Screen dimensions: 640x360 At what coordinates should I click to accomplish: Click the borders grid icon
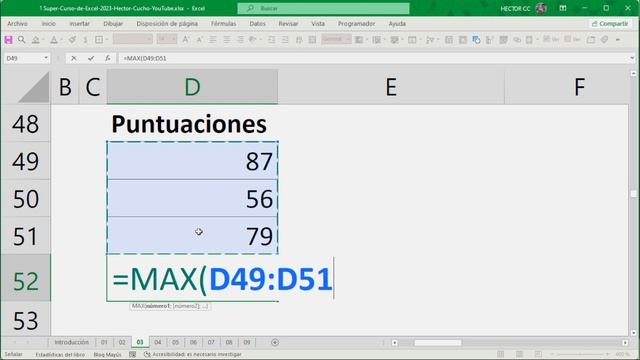(x=99, y=40)
